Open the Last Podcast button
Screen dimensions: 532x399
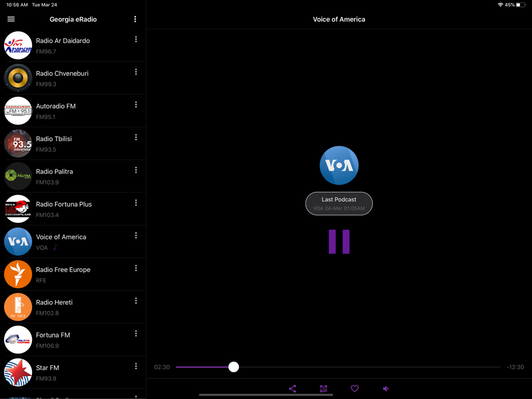(x=339, y=204)
